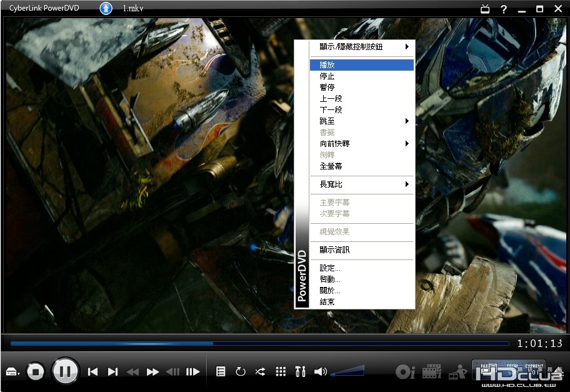
Task: Click 啓動... in the context menu
Action: click(x=362, y=279)
